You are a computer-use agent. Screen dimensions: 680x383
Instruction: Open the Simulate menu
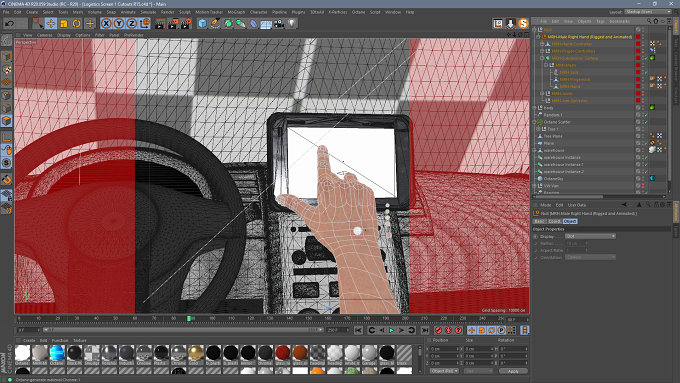tap(148, 12)
